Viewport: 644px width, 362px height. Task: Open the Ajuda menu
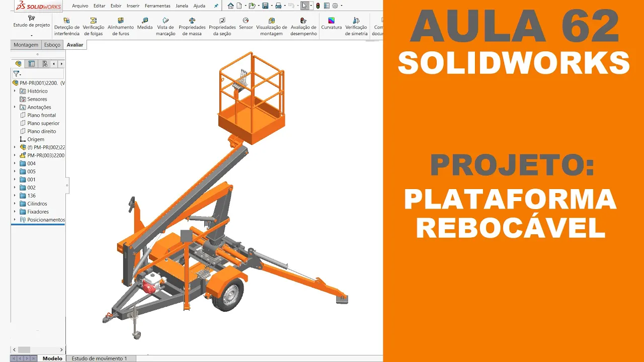(199, 6)
